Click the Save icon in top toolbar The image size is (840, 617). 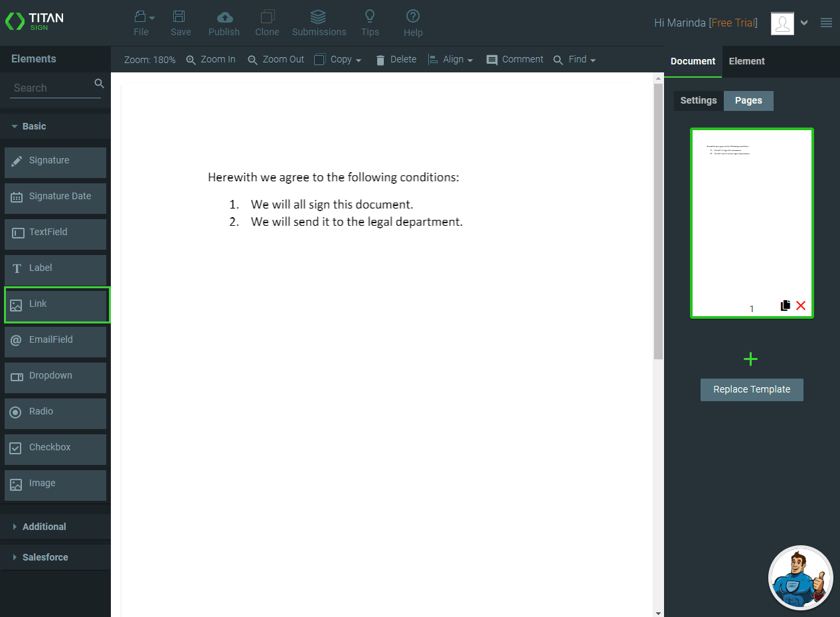tap(180, 17)
